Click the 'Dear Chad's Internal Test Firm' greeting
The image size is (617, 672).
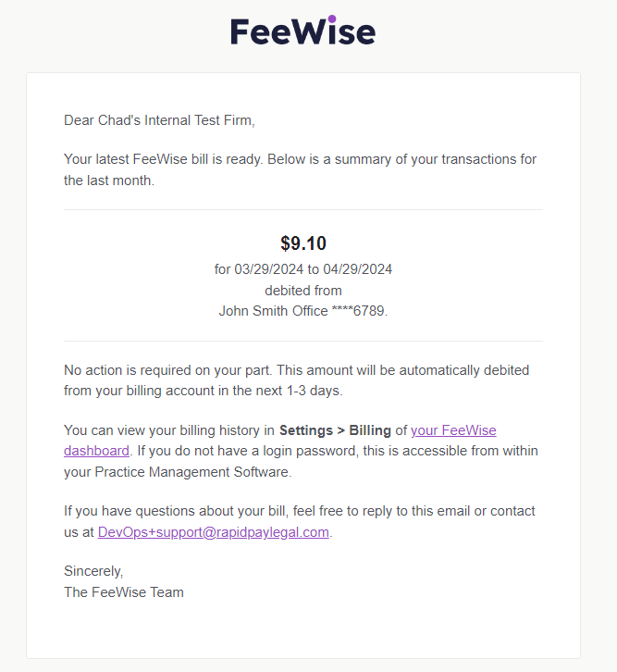tap(158, 120)
